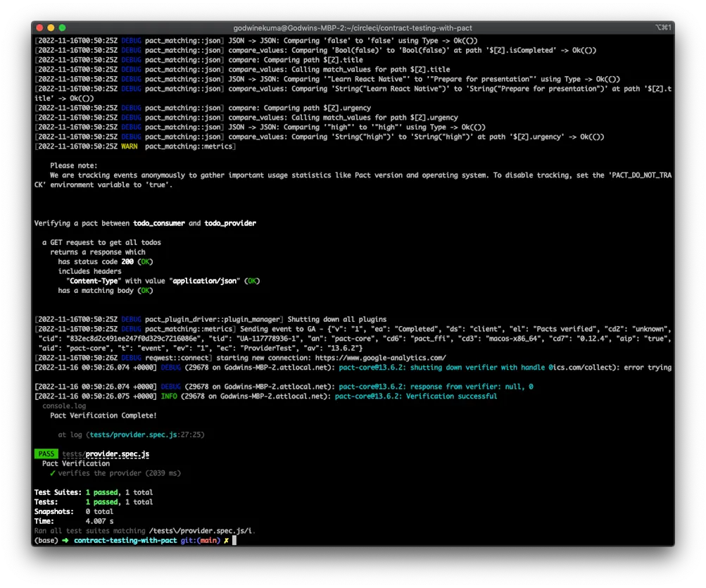Image resolution: width=706 pixels, height=588 pixels.
Task: Click the terminal cursor at the prompt
Action: 234,540
